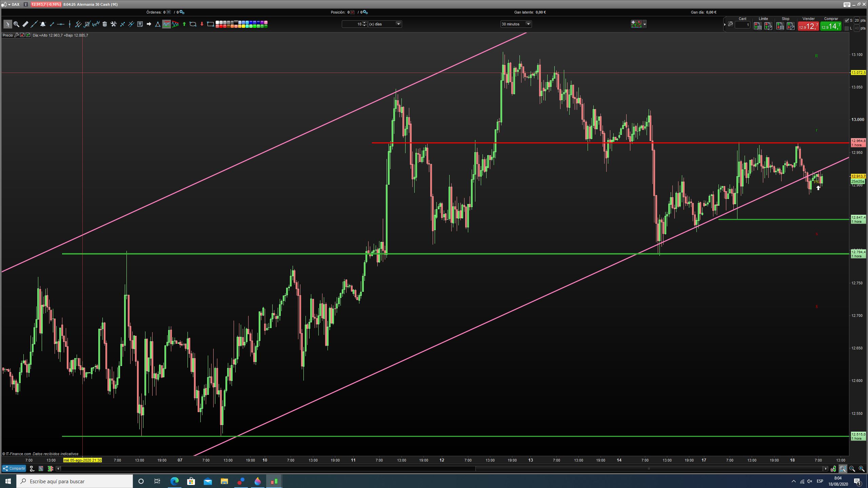Screen dimensions: 868x488
Task: Open the Precio wrench settings
Action: (16, 35)
